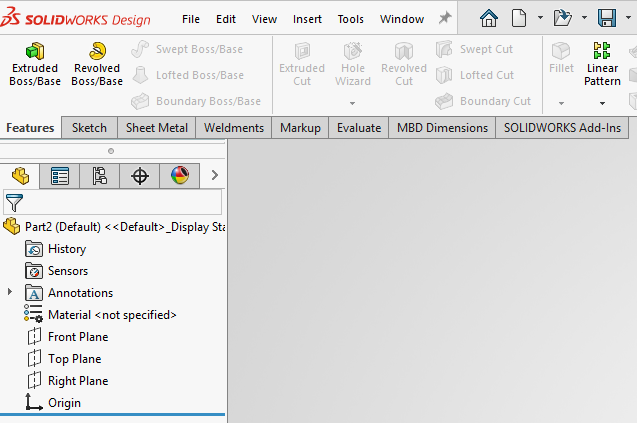
Task: Expand the Hole Wizard dropdown arrow
Action: click(352, 103)
